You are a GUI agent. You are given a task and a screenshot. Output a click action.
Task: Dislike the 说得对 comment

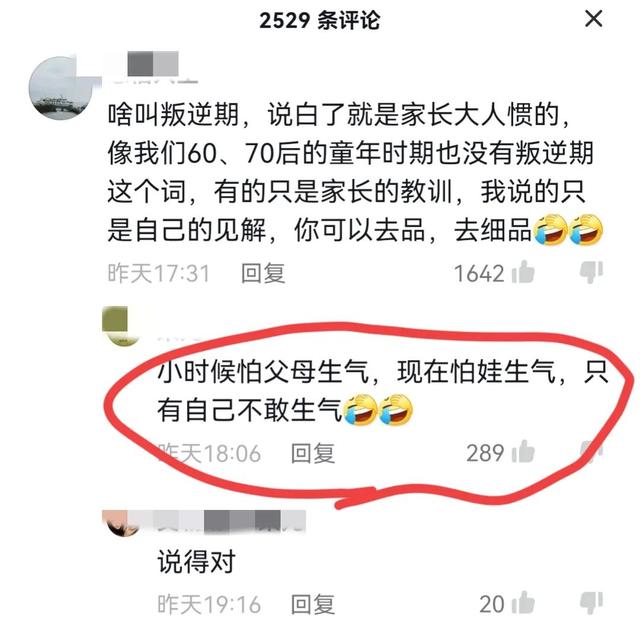pyautogui.click(x=591, y=603)
